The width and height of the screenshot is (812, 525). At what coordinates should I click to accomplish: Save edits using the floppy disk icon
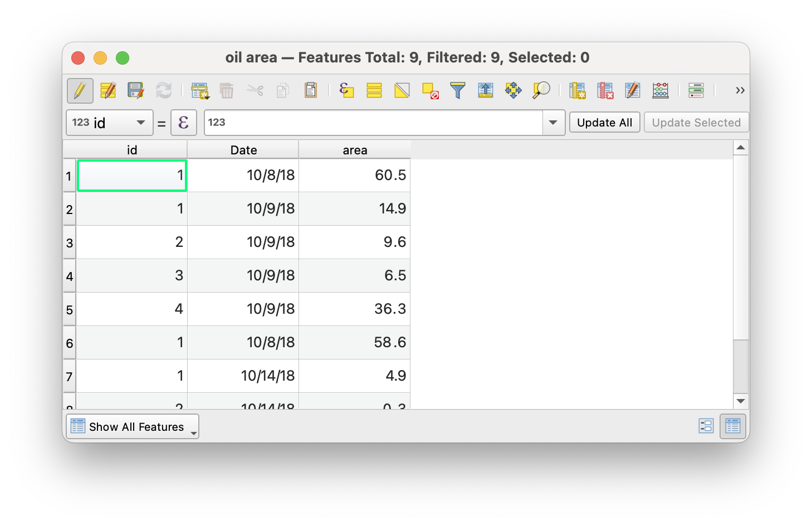[135, 90]
